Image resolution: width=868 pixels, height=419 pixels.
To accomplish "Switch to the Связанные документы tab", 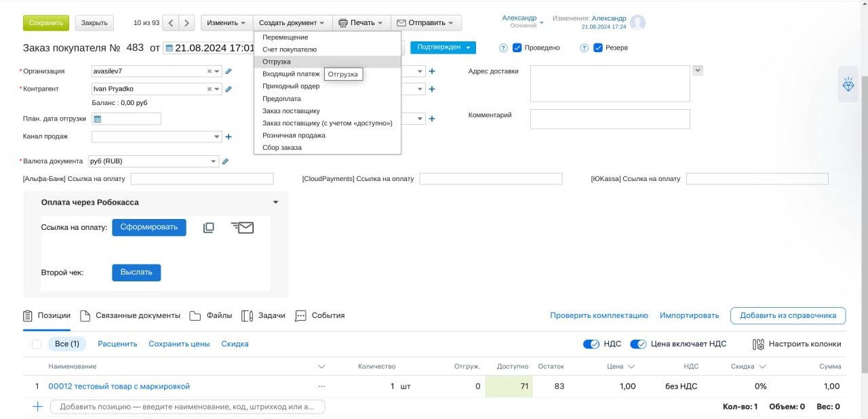I will point(130,315).
